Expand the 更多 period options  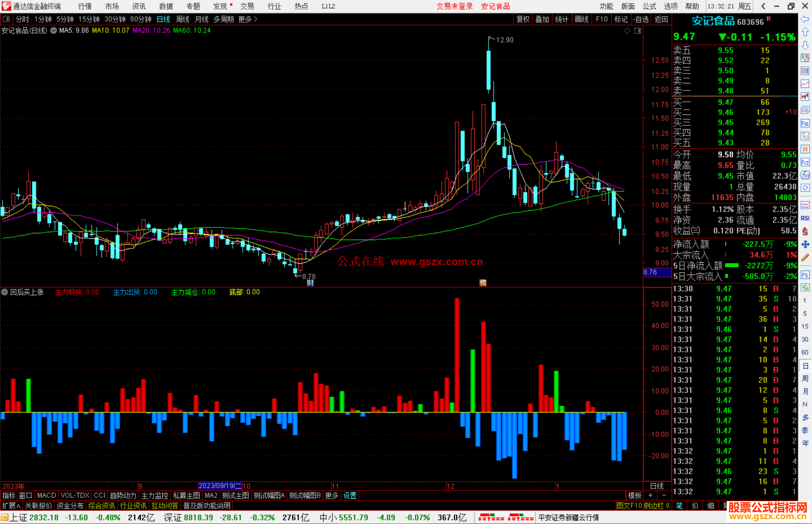[248, 19]
